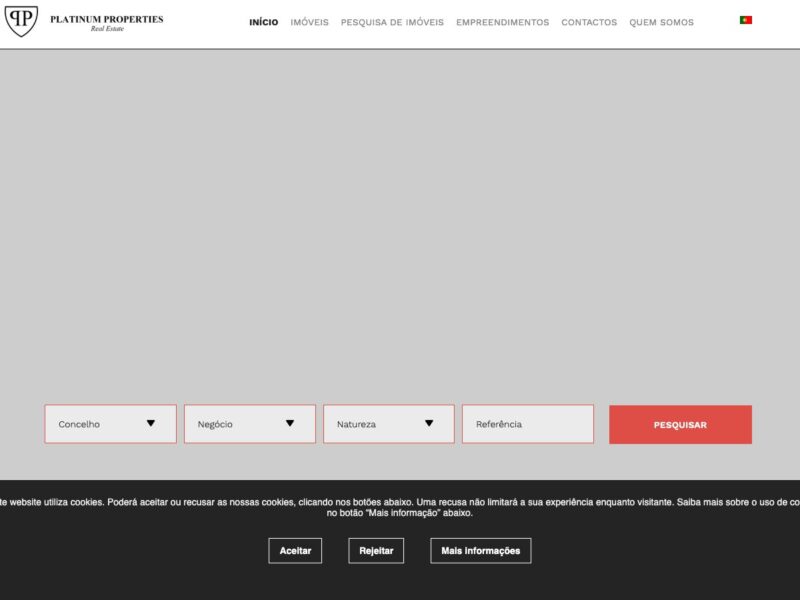
Task: Reject cookies with the Rejeitar button
Action: pyautogui.click(x=376, y=551)
